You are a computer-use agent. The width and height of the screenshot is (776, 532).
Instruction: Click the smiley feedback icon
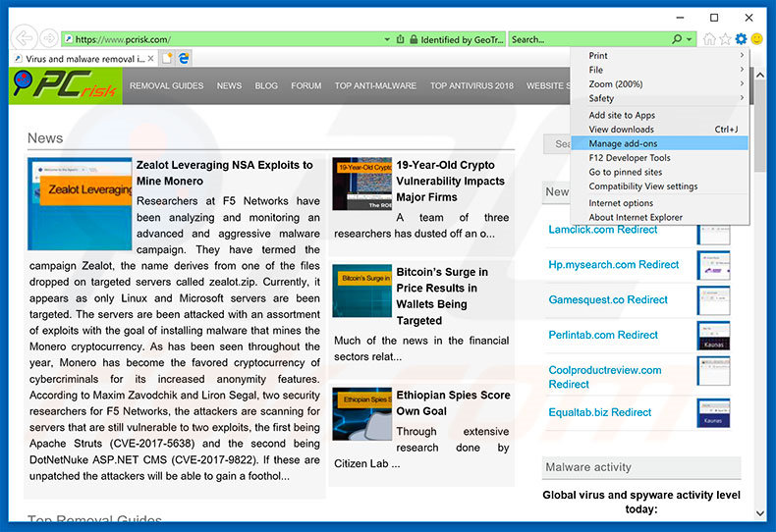click(756, 38)
